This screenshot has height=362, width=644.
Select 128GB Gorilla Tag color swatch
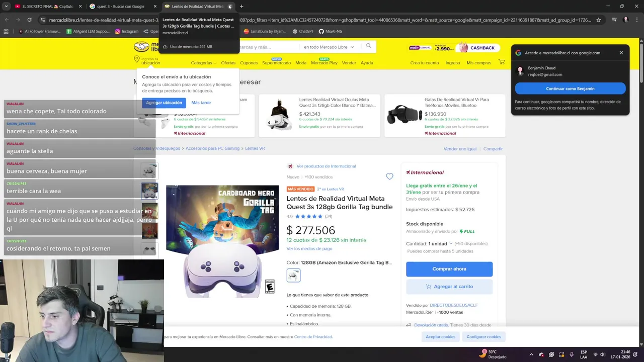293,275
